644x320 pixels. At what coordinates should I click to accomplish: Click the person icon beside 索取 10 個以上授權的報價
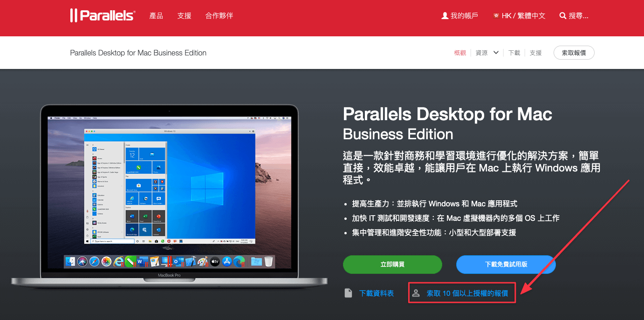(416, 293)
